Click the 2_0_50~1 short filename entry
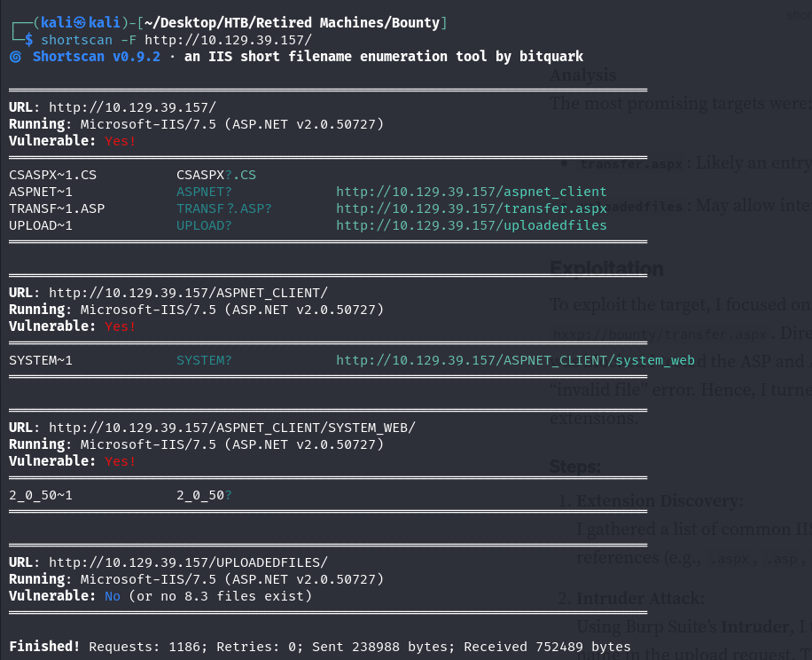812x660 pixels. coord(41,495)
